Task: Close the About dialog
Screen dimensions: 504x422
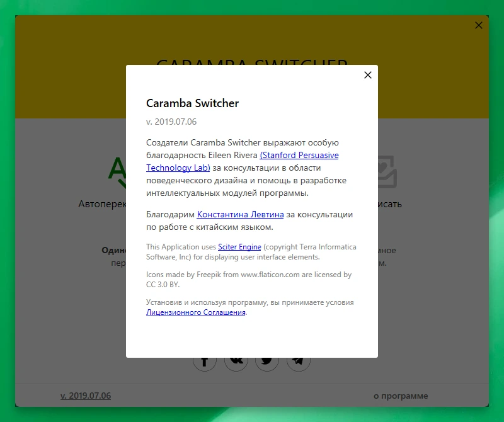Action: coord(368,75)
